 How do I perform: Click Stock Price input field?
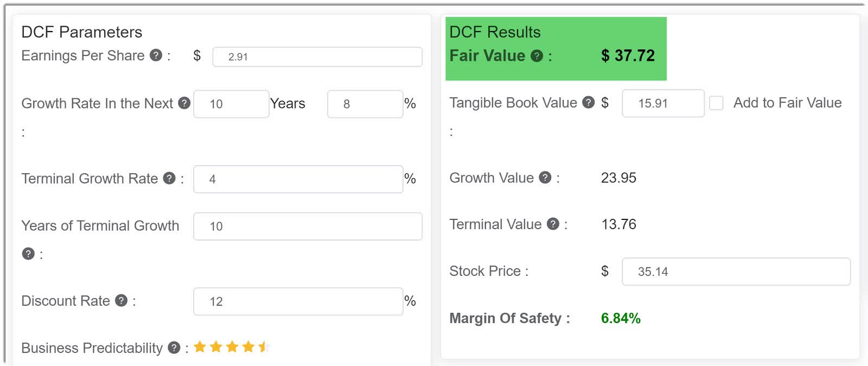click(736, 272)
